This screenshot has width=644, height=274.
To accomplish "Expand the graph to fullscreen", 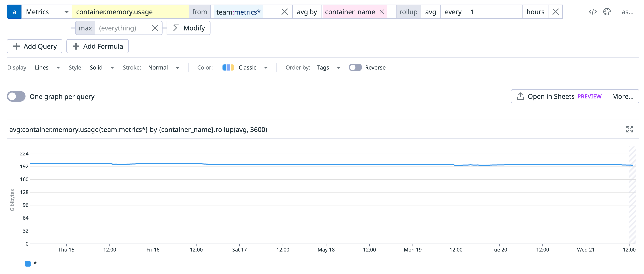I will click(629, 129).
